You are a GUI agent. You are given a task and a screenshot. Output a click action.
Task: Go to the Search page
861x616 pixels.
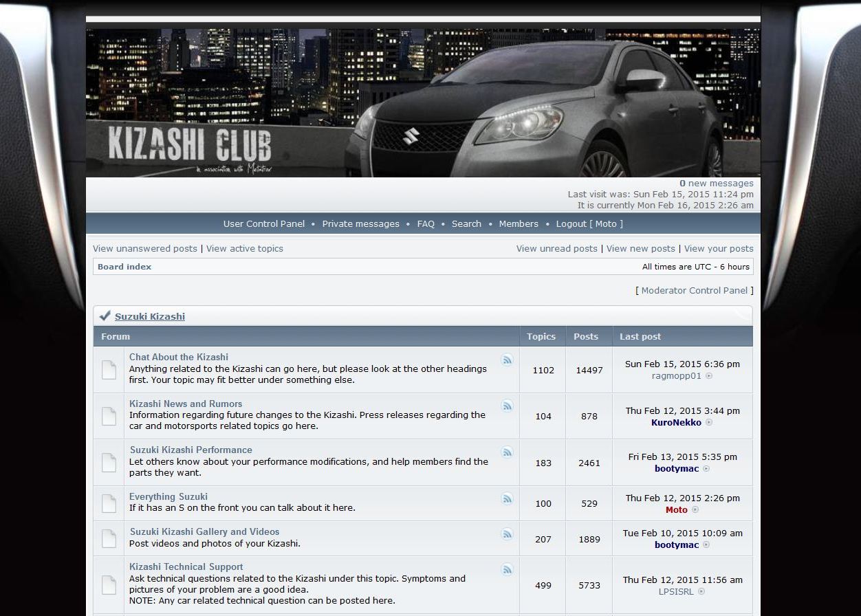click(x=466, y=223)
